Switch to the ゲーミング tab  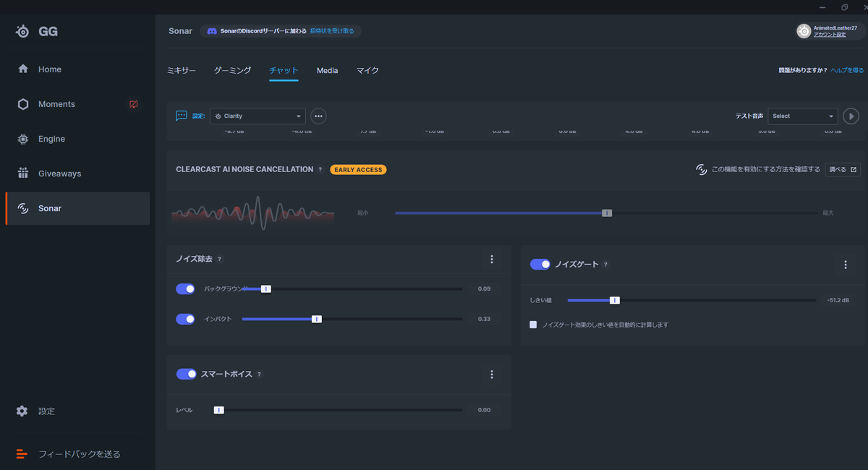pos(233,70)
